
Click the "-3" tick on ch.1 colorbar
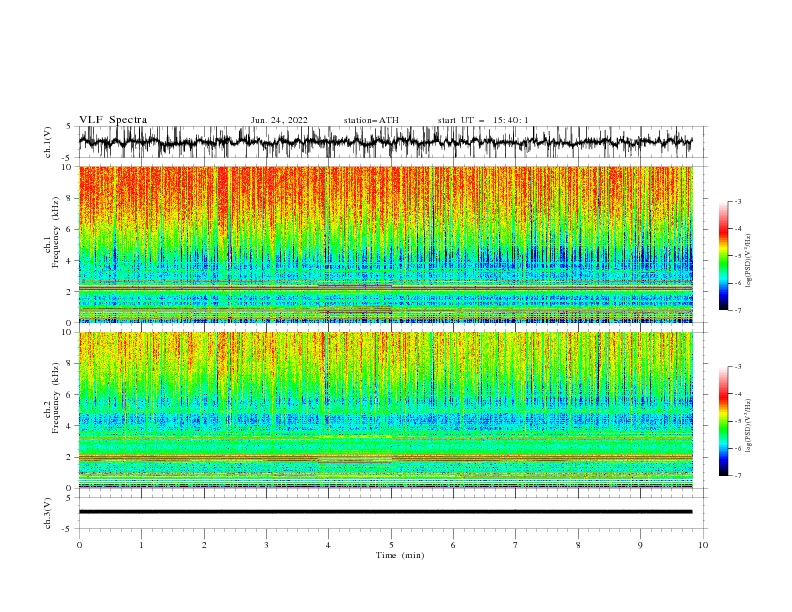(x=738, y=201)
